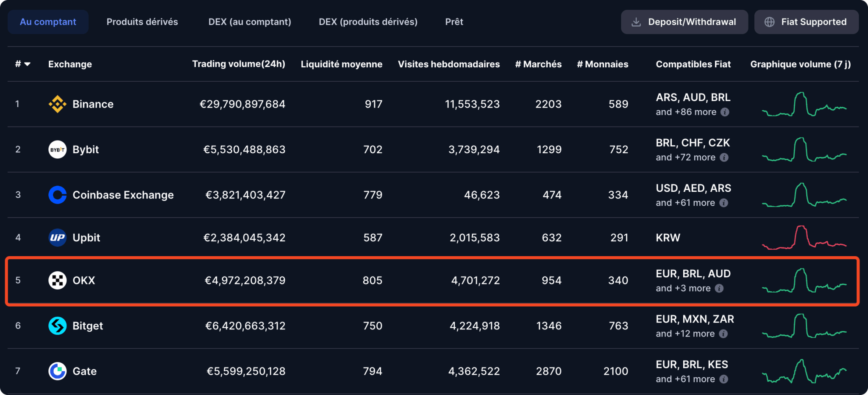
Task: Click info icon beside Gate +61 more
Action: point(724,379)
